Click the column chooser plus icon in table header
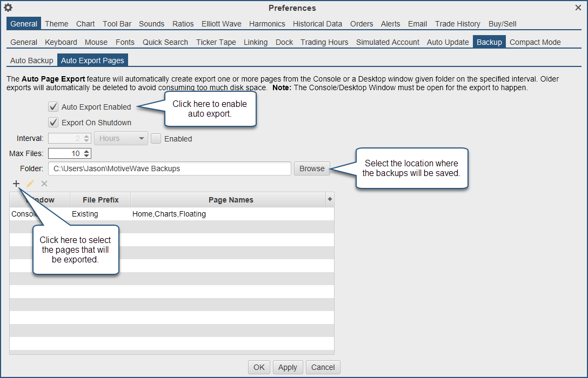 coord(330,199)
